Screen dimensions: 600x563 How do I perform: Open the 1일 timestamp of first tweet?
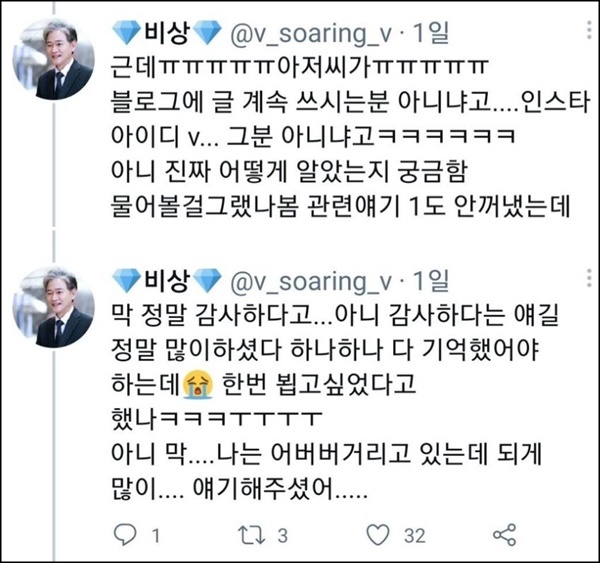(430, 33)
